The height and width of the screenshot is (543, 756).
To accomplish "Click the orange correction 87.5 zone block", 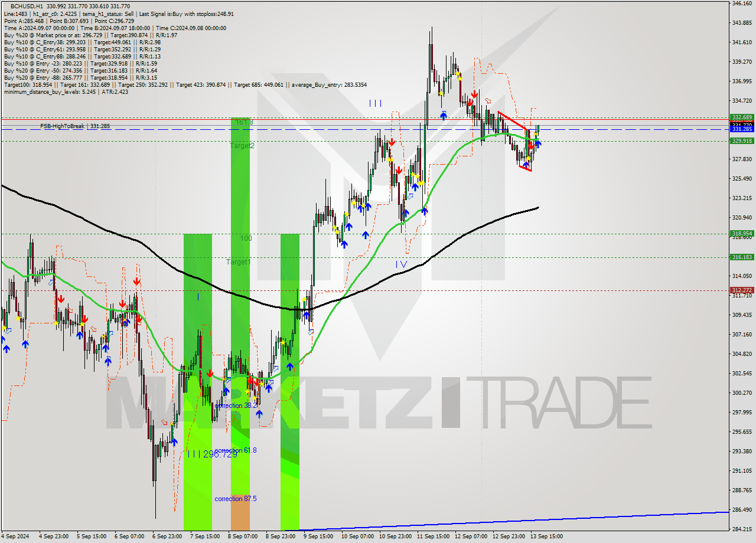I will pyautogui.click(x=240, y=512).
